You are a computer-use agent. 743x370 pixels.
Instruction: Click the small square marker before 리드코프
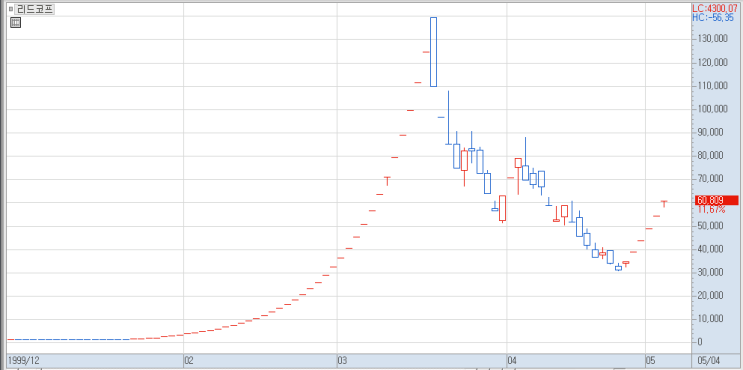tap(11, 9)
